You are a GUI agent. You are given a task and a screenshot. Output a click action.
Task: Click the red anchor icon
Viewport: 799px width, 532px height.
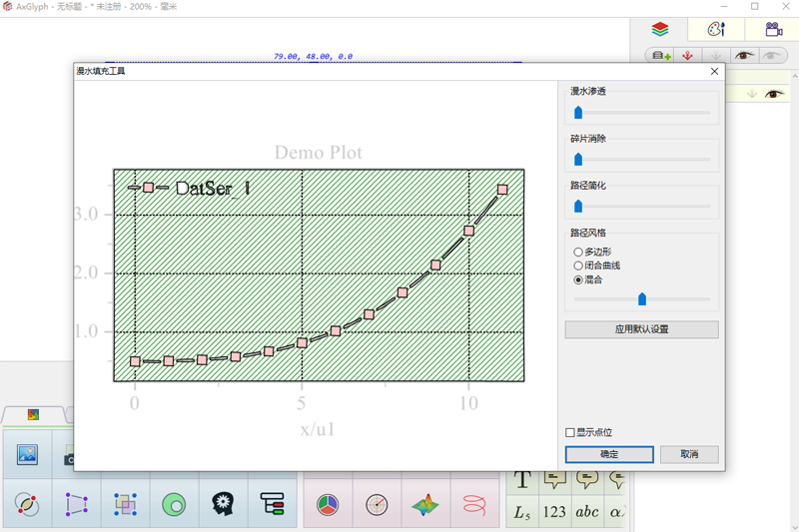click(687, 56)
